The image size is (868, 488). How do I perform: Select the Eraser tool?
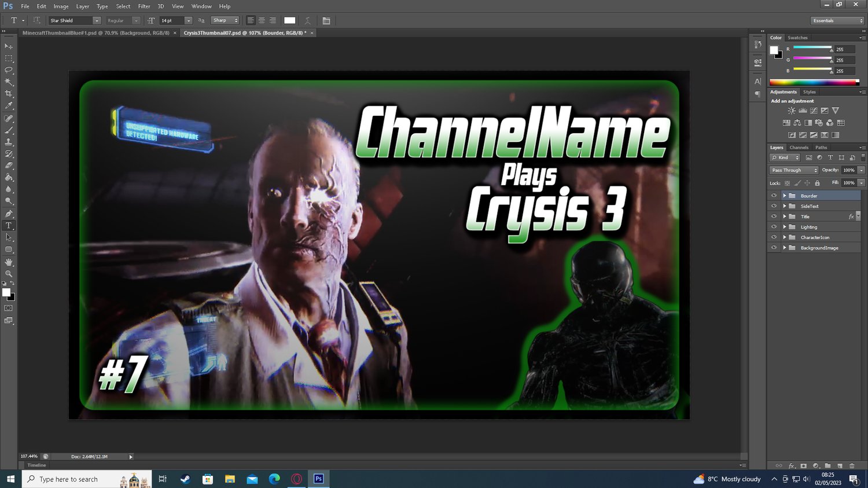pyautogui.click(x=9, y=166)
